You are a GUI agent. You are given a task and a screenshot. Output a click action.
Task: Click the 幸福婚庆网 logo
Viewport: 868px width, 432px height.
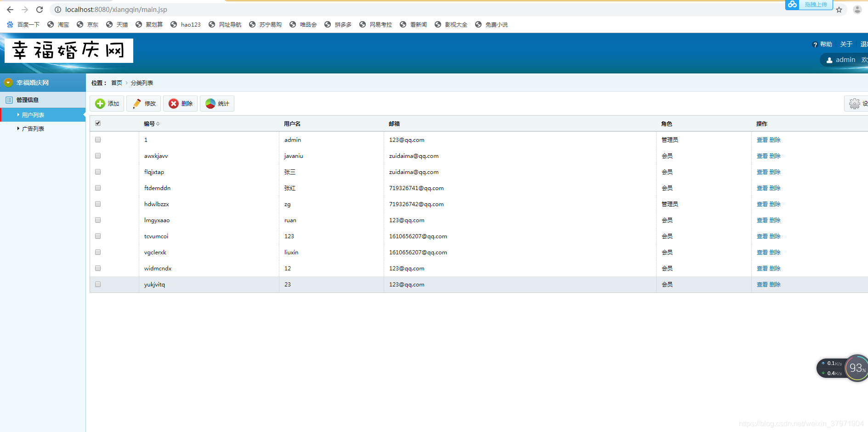pyautogui.click(x=69, y=50)
